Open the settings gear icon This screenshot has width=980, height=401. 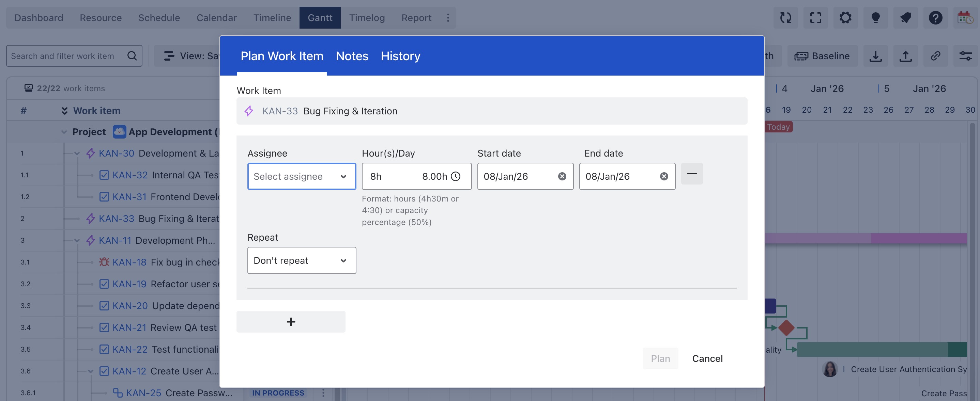pos(845,18)
